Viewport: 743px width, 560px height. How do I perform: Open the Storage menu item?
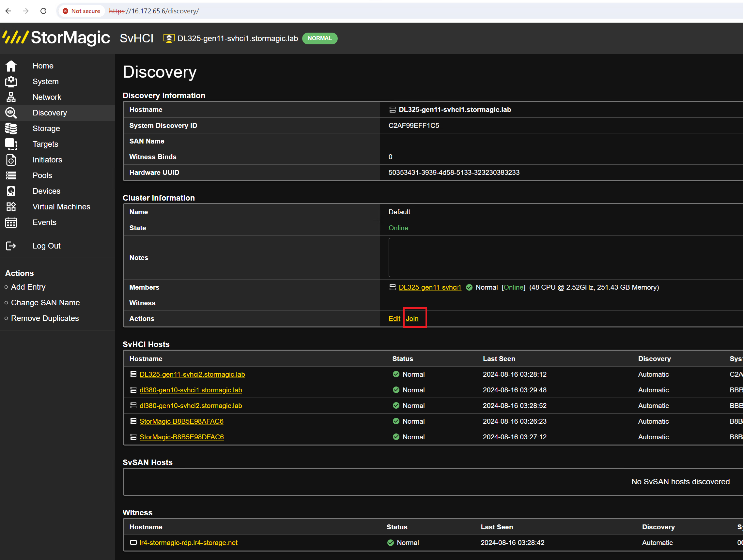tap(46, 129)
